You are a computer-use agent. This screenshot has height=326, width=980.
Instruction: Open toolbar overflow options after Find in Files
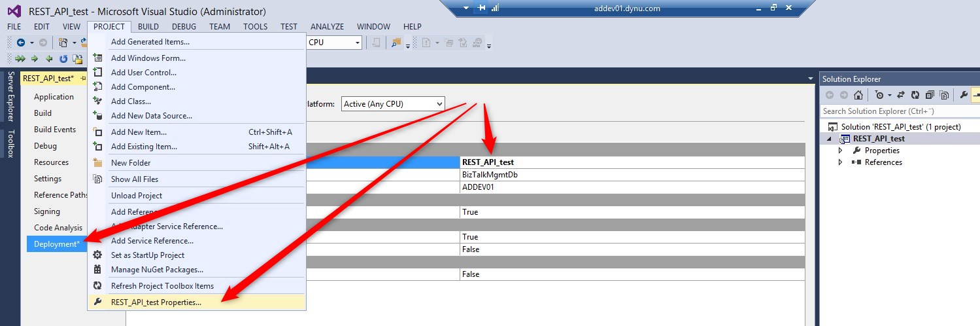click(x=408, y=46)
